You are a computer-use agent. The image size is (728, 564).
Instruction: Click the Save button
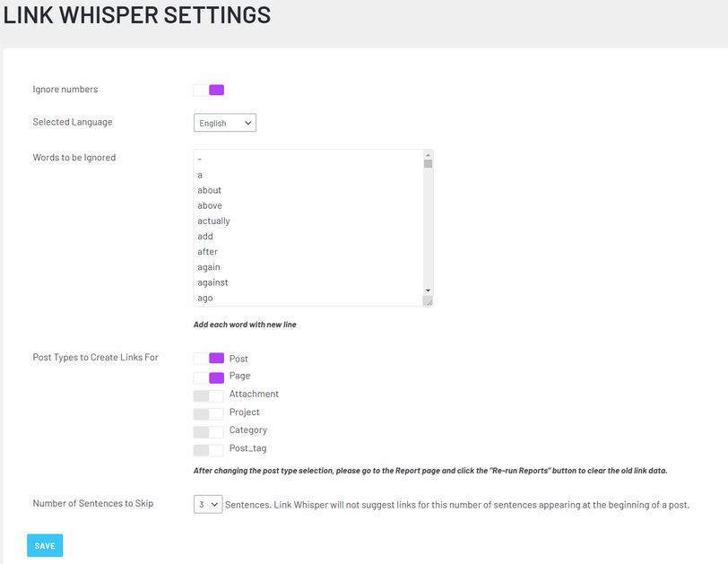click(45, 545)
